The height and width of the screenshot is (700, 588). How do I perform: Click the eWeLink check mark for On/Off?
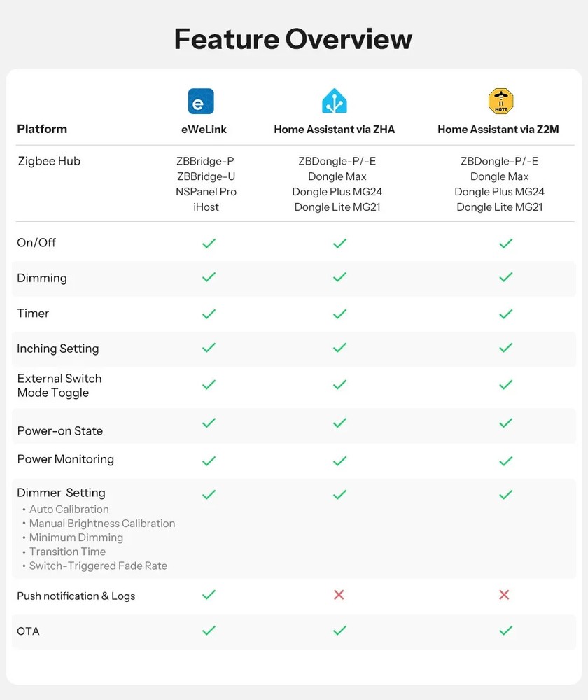click(x=209, y=244)
